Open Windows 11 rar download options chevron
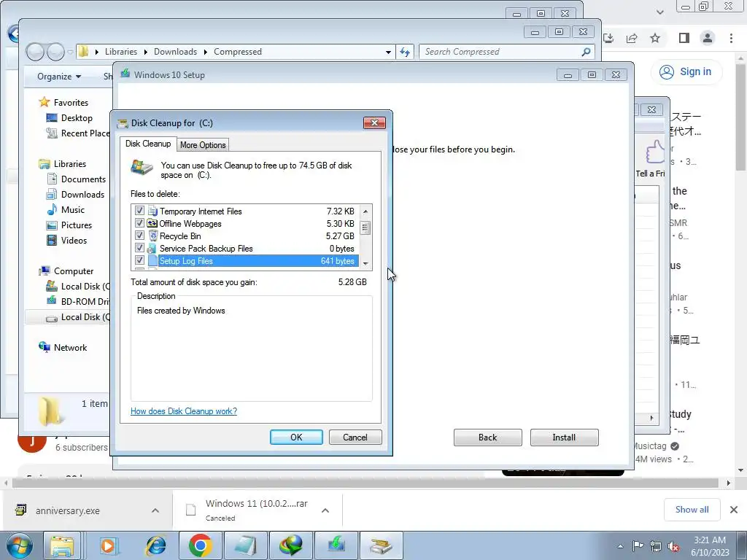This screenshot has height=560, width=747. coord(325,510)
